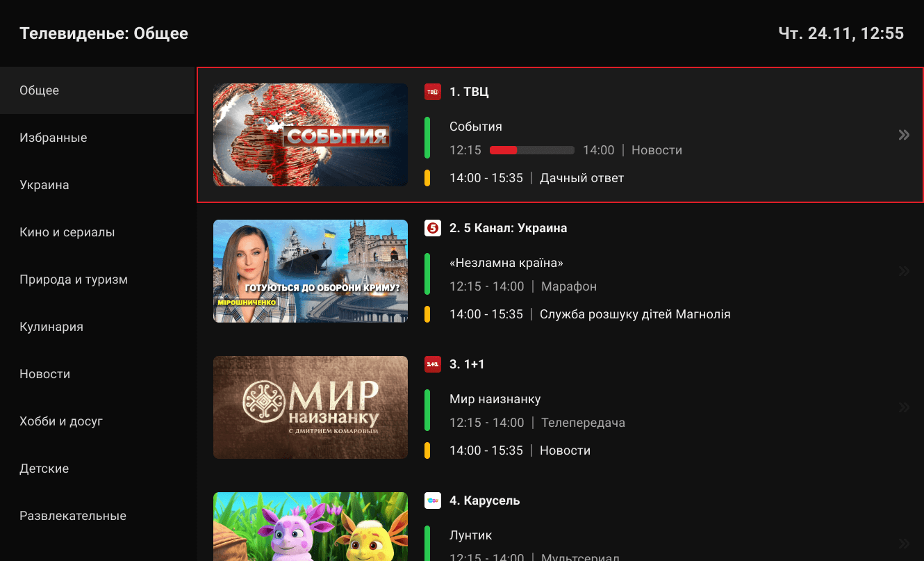Screen dimensions: 924x561
Task: Click the 1+1 upcoming Новости yellow indicator
Action: [427, 450]
